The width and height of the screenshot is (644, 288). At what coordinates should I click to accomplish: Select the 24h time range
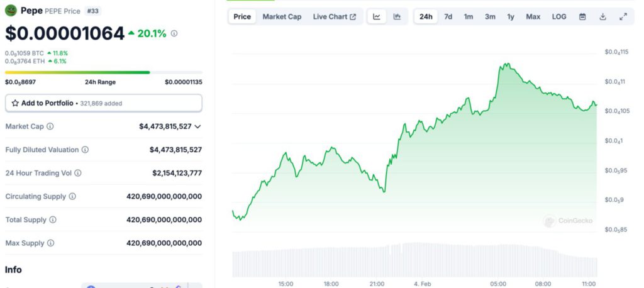tap(426, 17)
